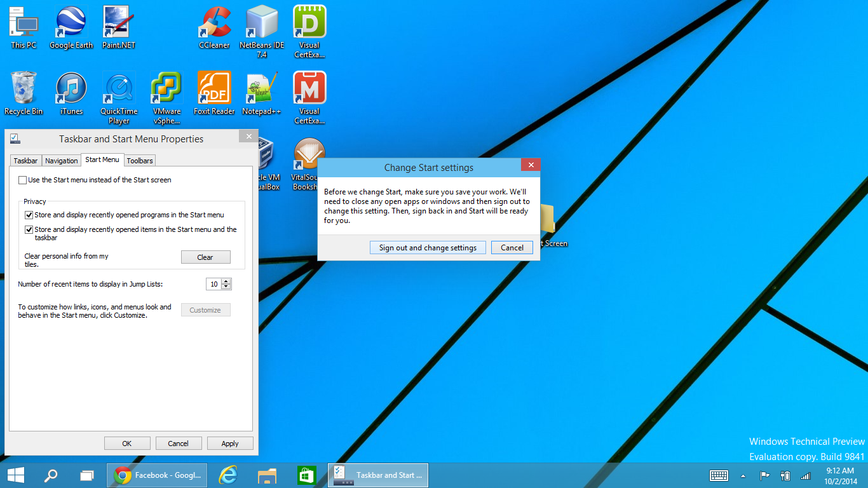Increase Jump Lists recent items count

(226, 281)
